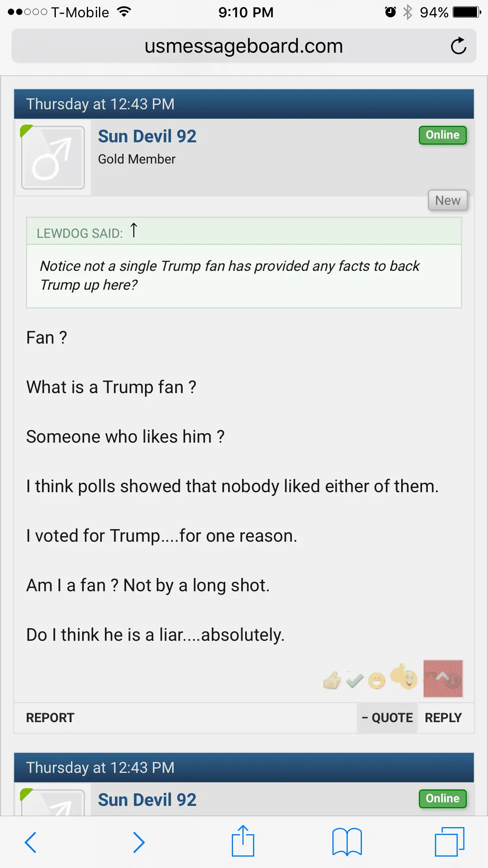Toggle the QUOTE multi-quote button
This screenshot has height=868, width=488.
pyautogui.click(x=387, y=718)
